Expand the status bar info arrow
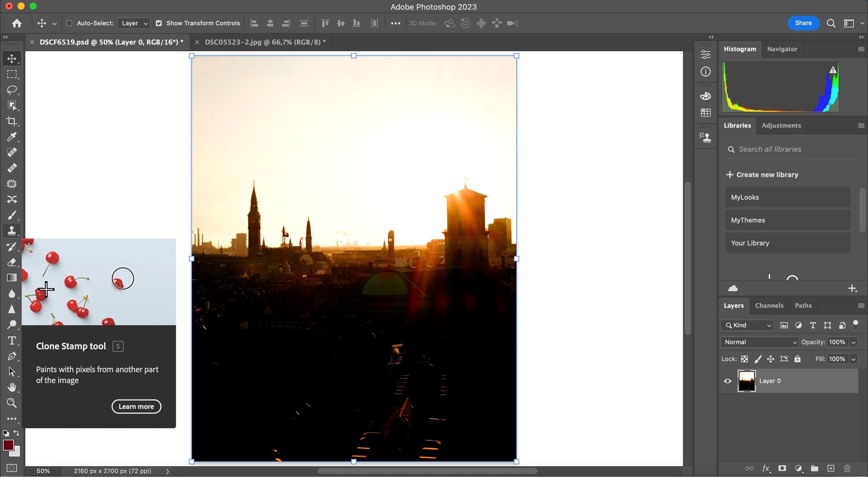Screen dimensions: 868x477 168,471
